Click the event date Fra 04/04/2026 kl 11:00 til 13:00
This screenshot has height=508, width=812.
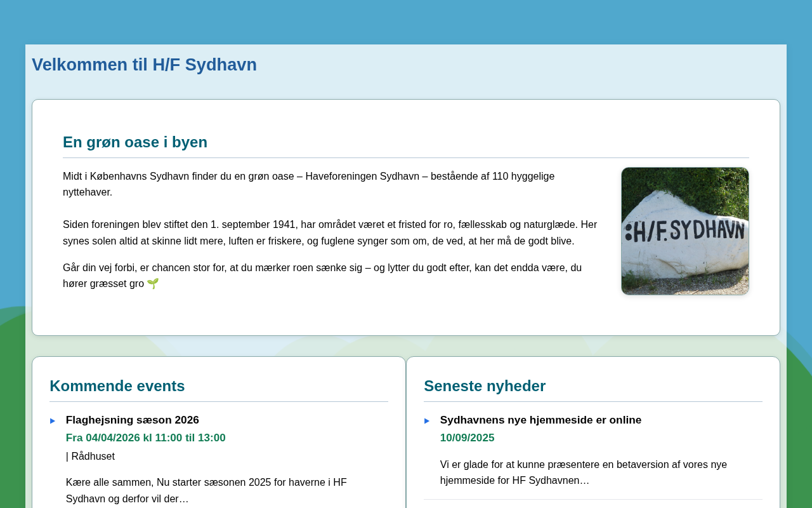pyautogui.click(x=146, y=438)
